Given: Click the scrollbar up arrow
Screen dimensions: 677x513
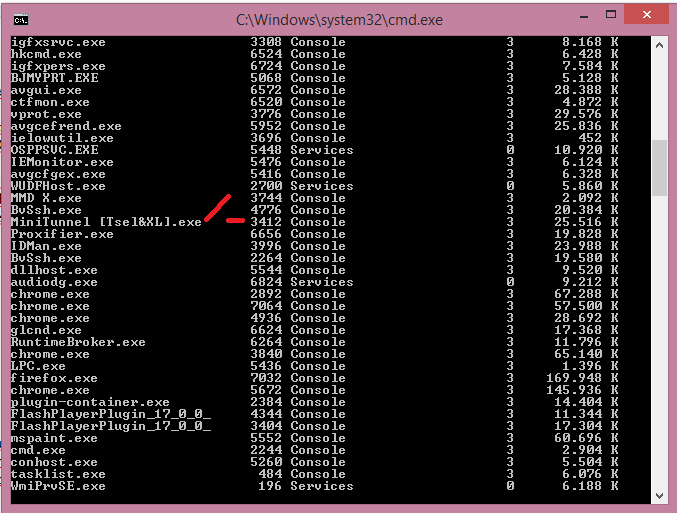Looking at the screenshot, I should coord(659,45).
